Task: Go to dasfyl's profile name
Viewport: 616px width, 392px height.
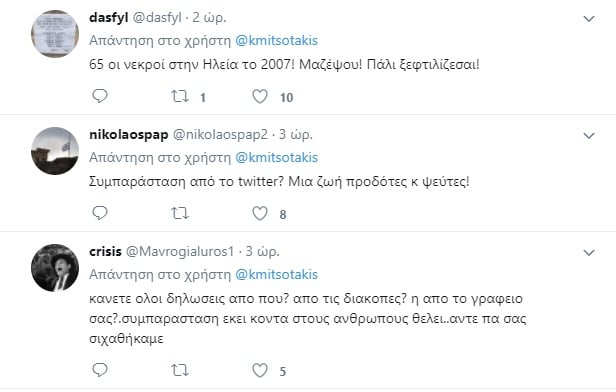Action: (x=109, y=18)
